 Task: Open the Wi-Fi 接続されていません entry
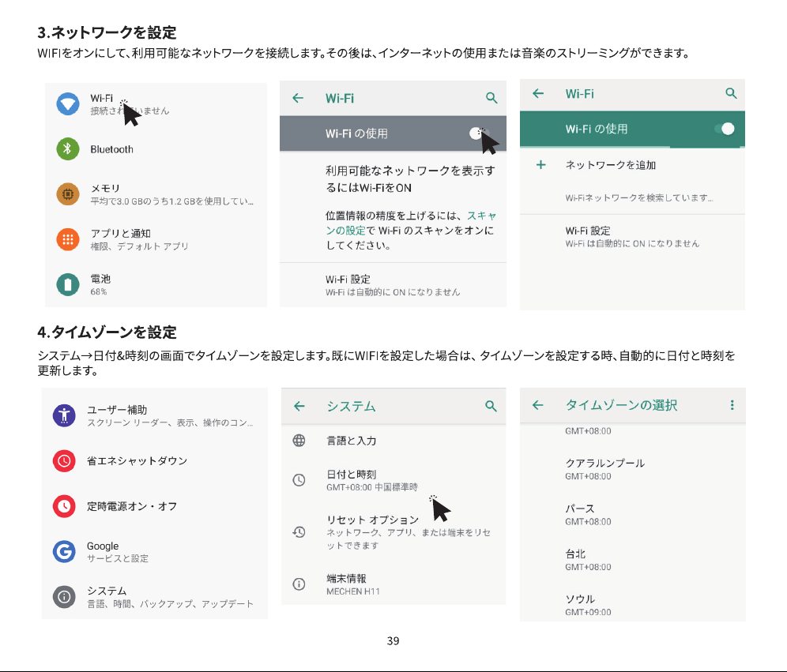(156, 104)
